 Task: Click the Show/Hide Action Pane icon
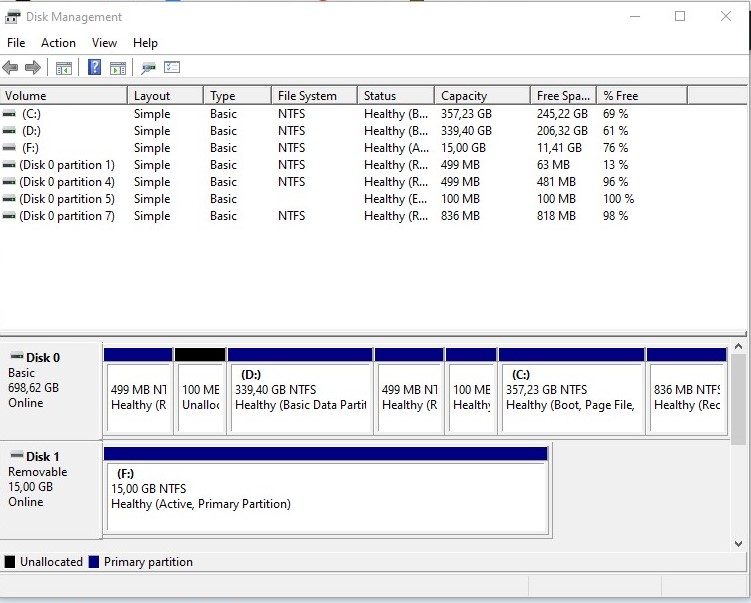(118, 68)
